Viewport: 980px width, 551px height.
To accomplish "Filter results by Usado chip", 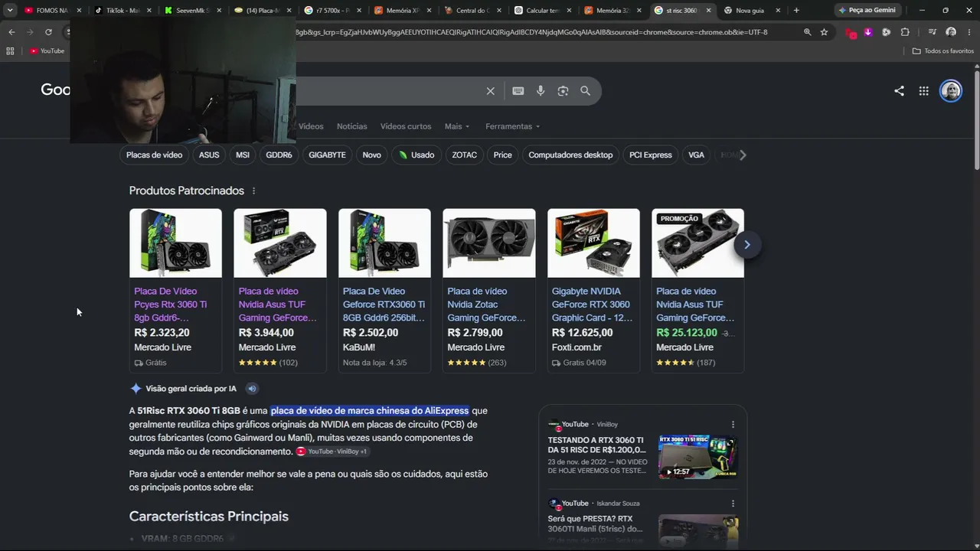I will point(416,155).
